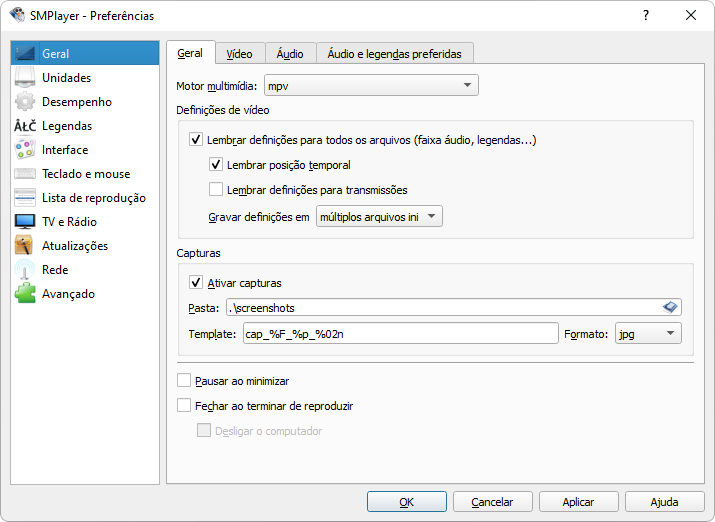
Task: Select the Geral tab
Action: [190, 53]
